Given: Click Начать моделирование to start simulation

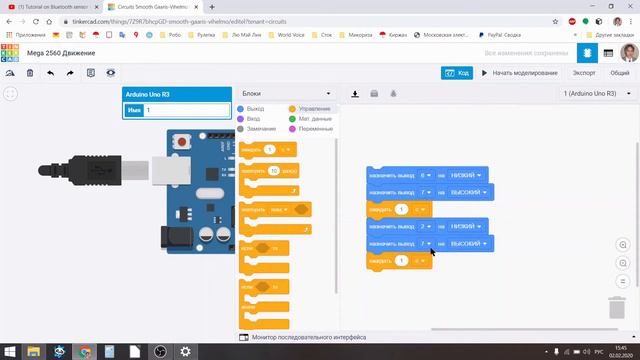Looking at the screenshot, I should click(x=520, y=73).
